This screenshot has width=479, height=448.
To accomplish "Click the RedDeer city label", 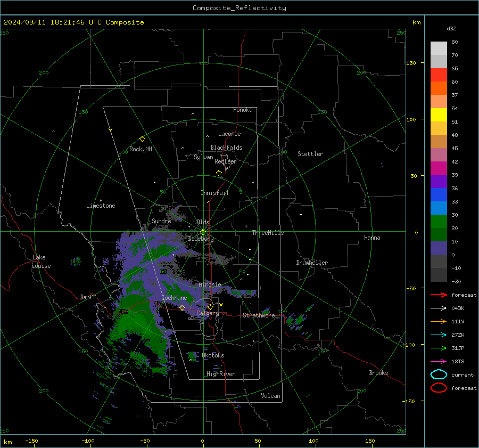I will 226,161.
